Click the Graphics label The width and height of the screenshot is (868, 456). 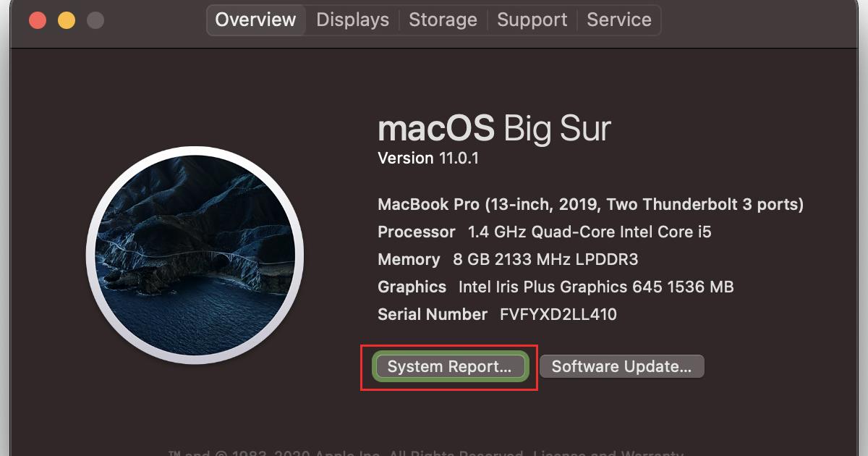pos(412,287)
